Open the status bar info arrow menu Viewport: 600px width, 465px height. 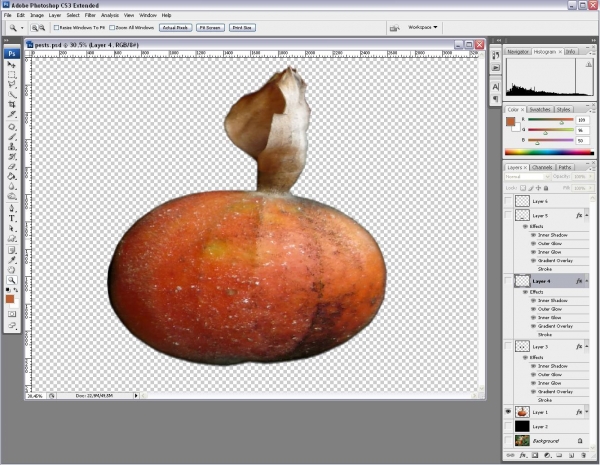tap(136, 395)
